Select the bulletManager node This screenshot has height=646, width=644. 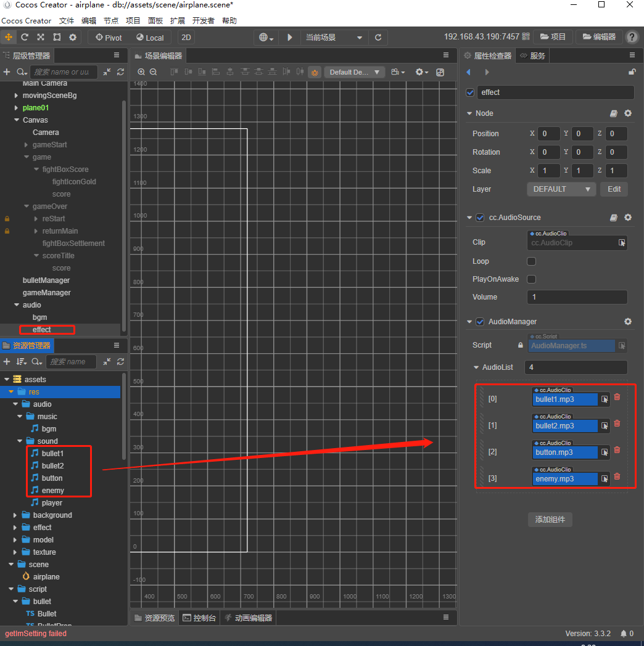pyautogui.click(x=46, y=280)
